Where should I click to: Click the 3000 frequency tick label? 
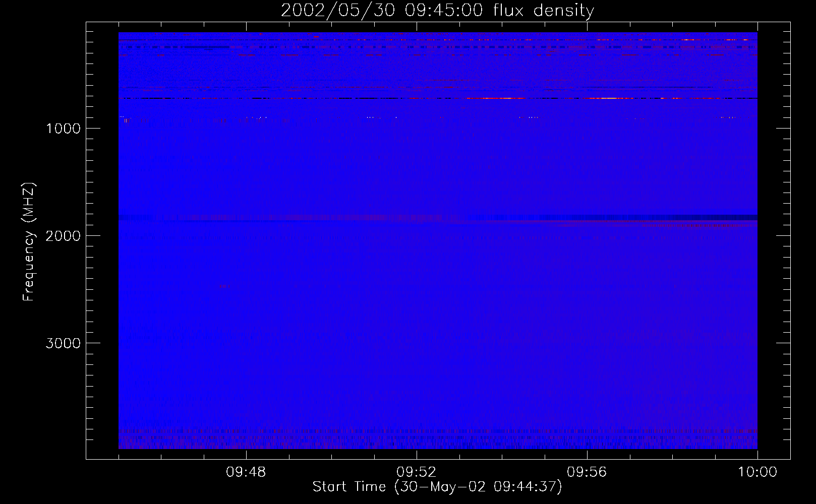click(x=63, y=343)
